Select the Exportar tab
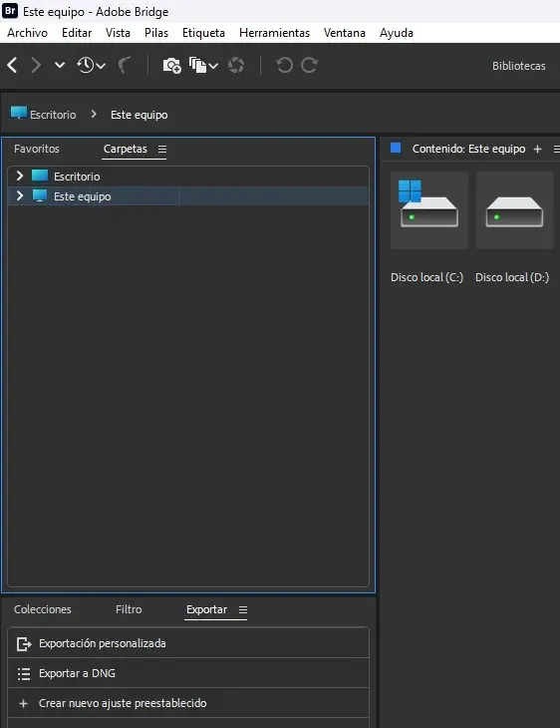Screen dimensions: 560x728 [x=207, y=609]
